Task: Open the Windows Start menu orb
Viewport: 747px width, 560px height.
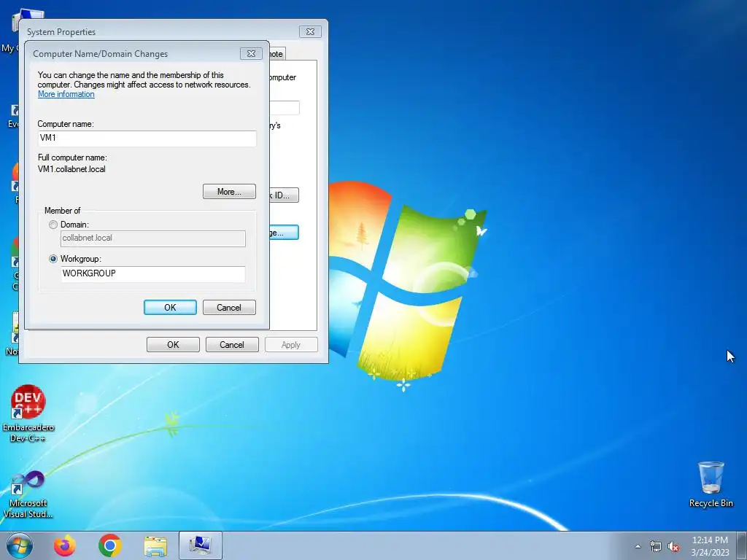Action: 20,545
